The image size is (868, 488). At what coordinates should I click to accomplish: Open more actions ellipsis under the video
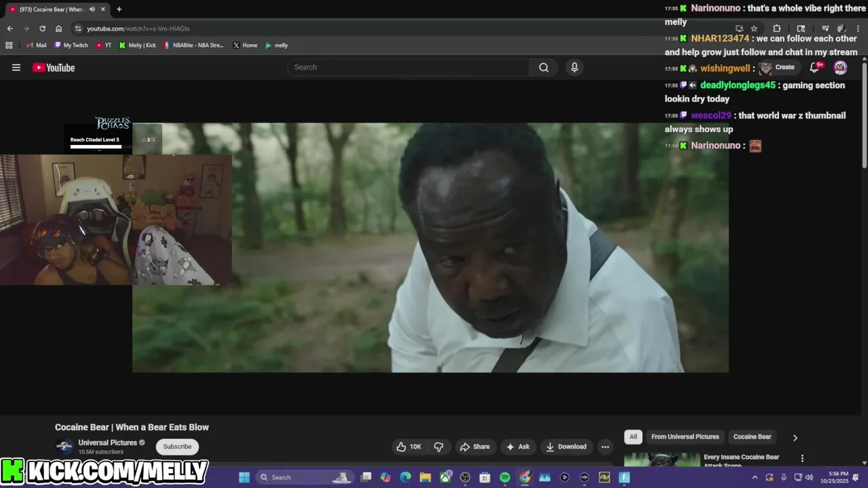605,447
